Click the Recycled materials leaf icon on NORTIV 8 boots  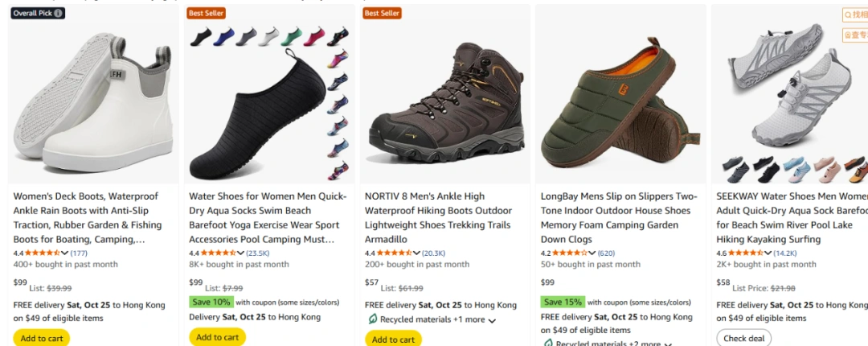(x=371, y=319)
